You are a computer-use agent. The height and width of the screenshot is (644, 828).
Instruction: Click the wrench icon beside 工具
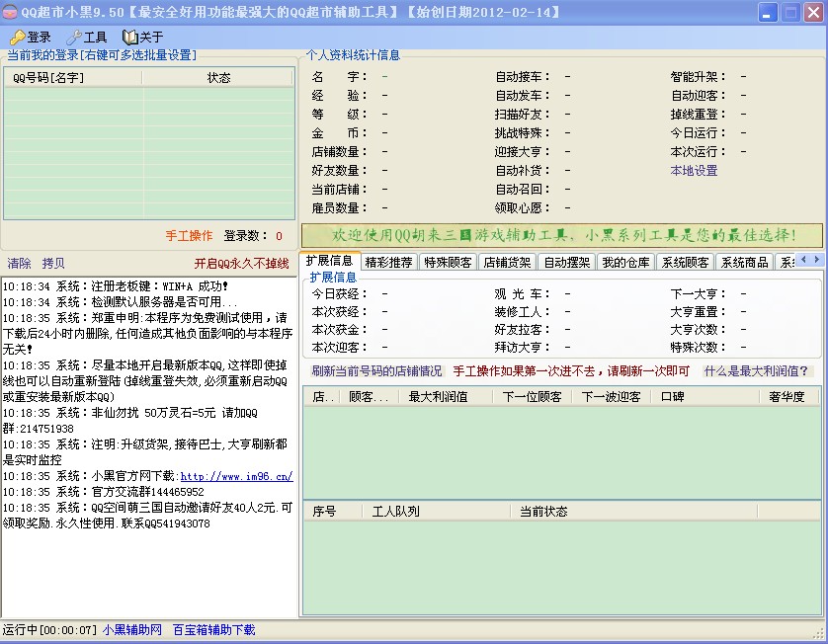pyautogui.click(x=74, y=37)
